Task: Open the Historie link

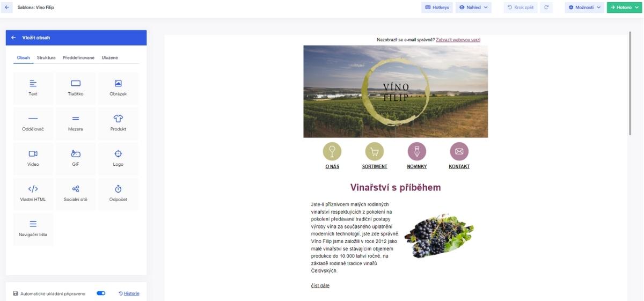Action: pos(129,293)
